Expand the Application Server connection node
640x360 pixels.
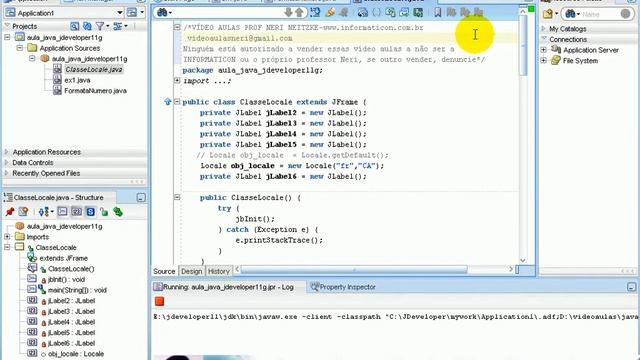[x=544, y=50]
